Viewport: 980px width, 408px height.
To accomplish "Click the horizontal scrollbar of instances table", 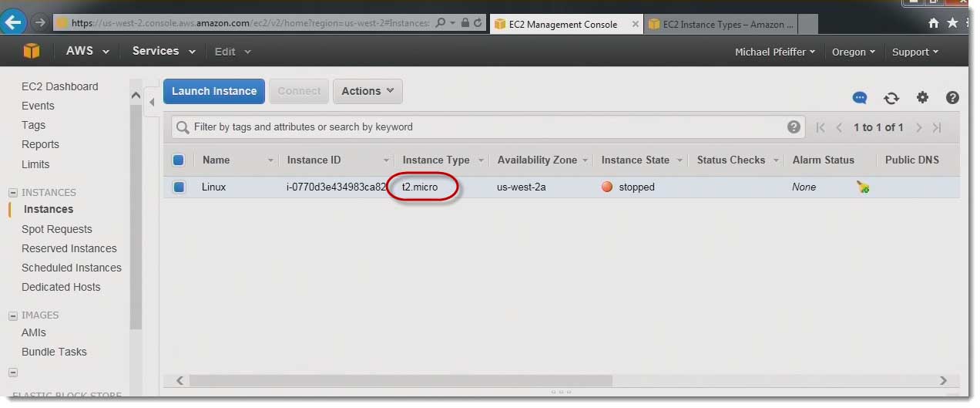I will click(x=401, y=380).
